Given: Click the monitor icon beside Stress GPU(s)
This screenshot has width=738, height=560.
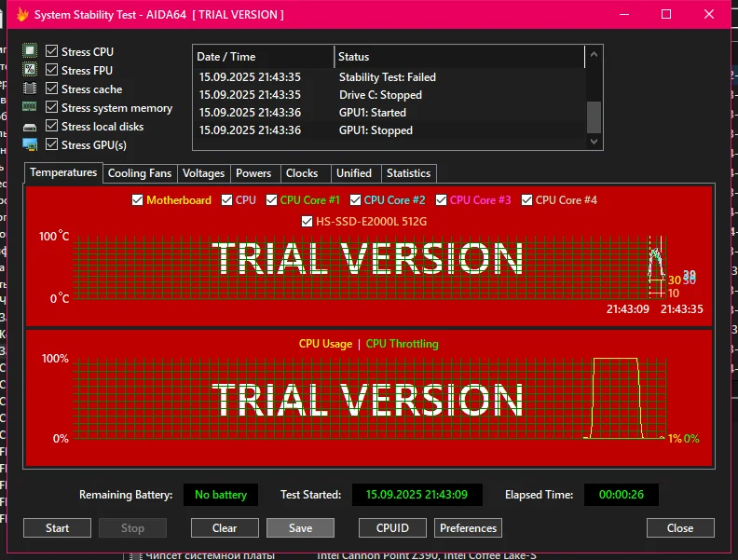Looking at the screenshot, I should point(30,145).
